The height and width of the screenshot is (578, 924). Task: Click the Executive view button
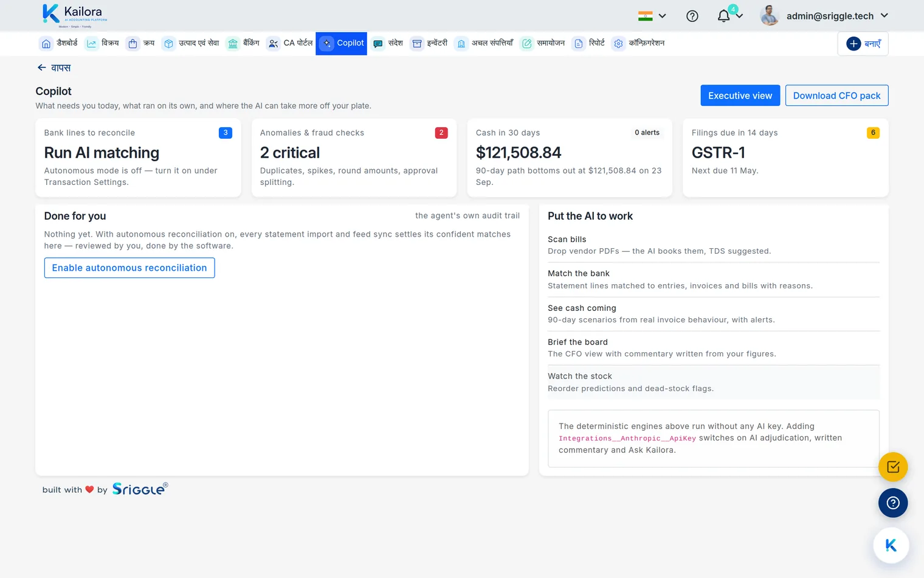tap(740, 96)
